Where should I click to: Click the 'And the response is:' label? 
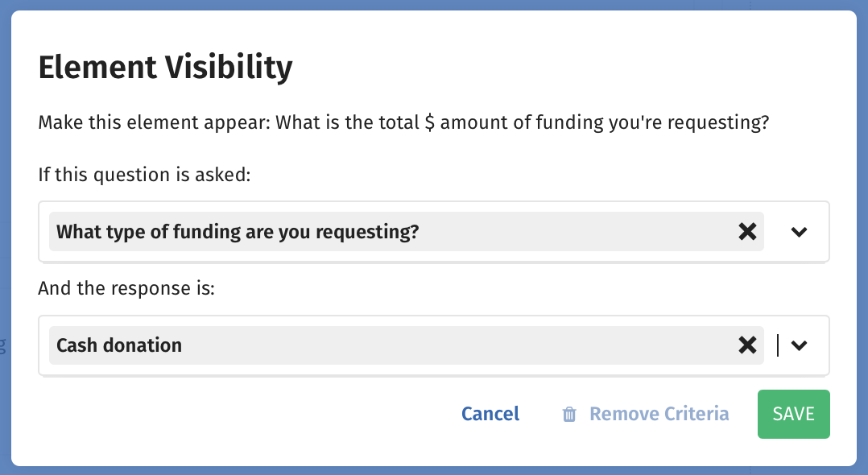[126, 288]
